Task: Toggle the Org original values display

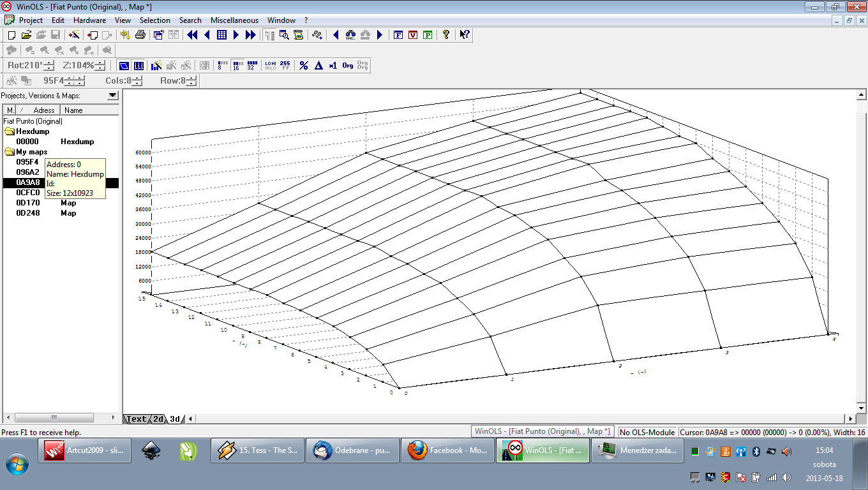Action: pos(348,65)
